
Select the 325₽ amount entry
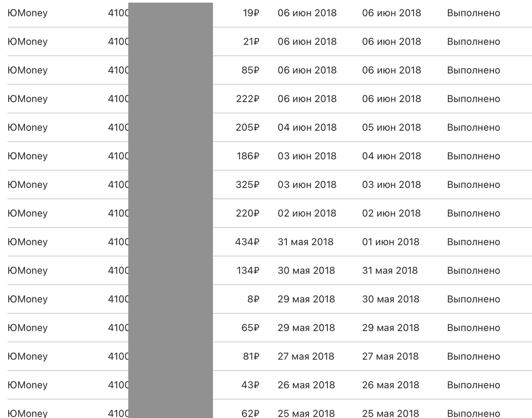247,185
